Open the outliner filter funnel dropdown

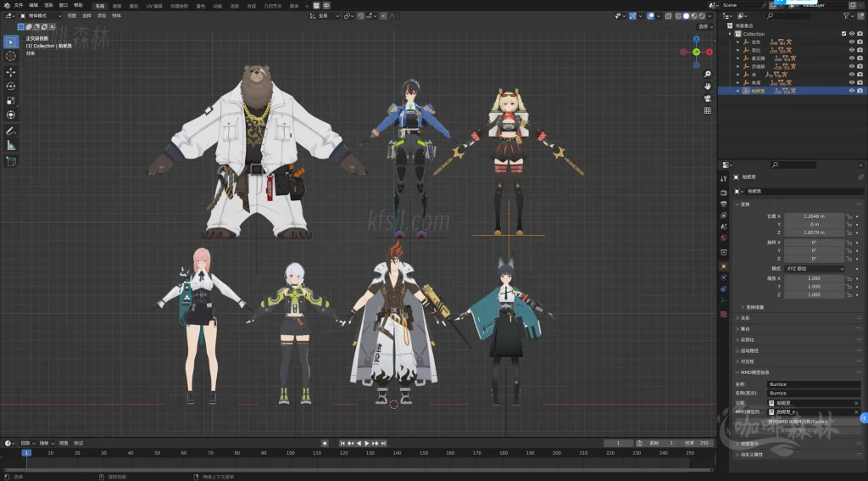coord(849,16)
